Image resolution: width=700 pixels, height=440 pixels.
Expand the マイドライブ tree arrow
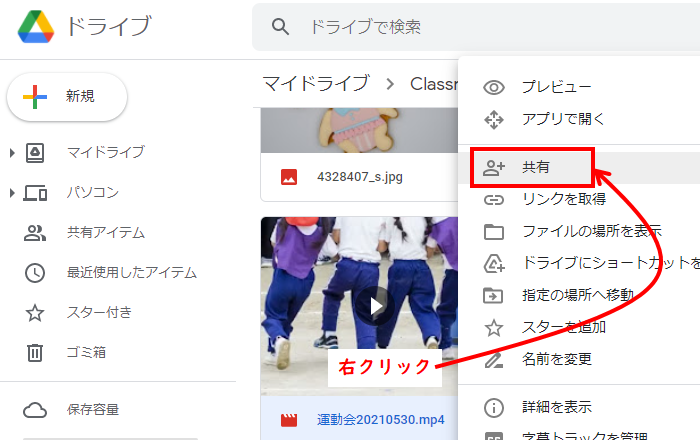pyautogui.click(x=12, y=152)
